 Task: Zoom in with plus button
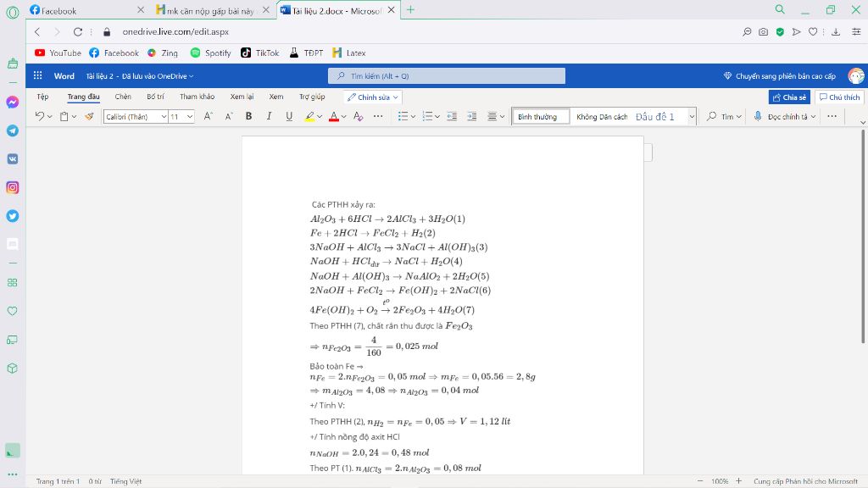click(x=738, y=481)
